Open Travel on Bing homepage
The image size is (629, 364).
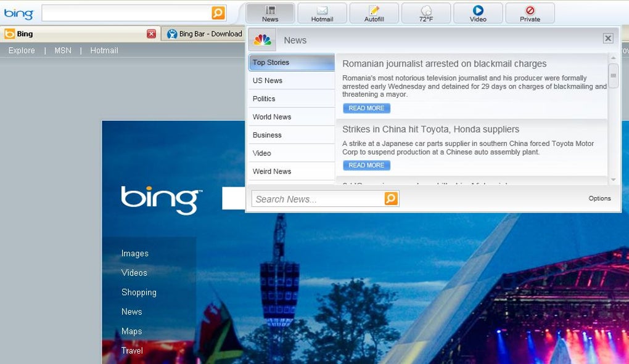coord(132,350)
